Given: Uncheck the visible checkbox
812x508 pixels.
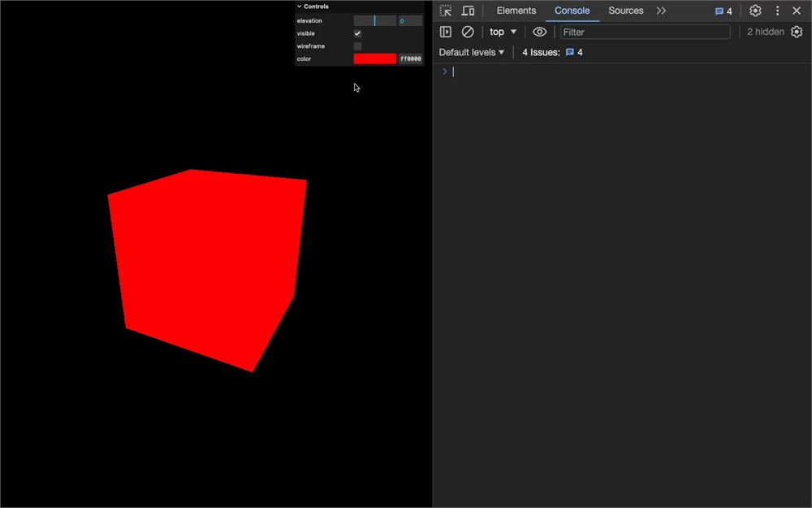Looking at the screenshot, I should [357, 33].
